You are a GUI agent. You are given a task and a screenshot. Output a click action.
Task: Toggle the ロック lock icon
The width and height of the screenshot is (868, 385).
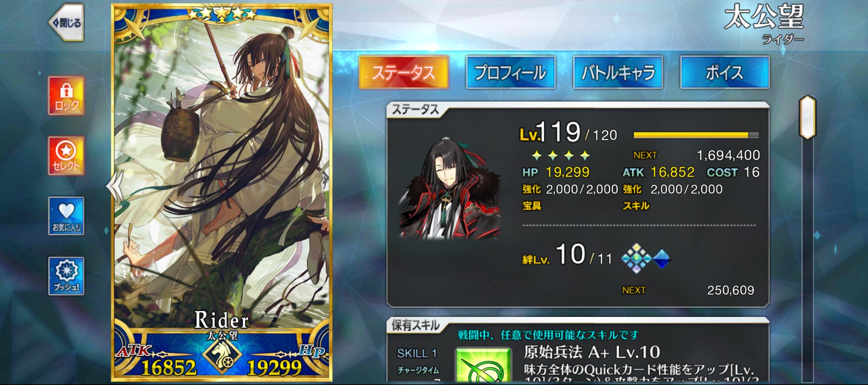[x=66, y=95]
